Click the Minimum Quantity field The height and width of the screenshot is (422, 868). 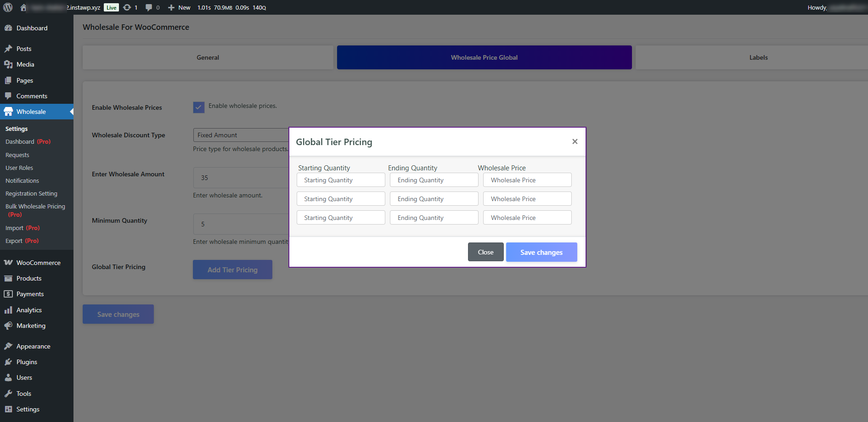pyautogui.click(x=241, y=224)
